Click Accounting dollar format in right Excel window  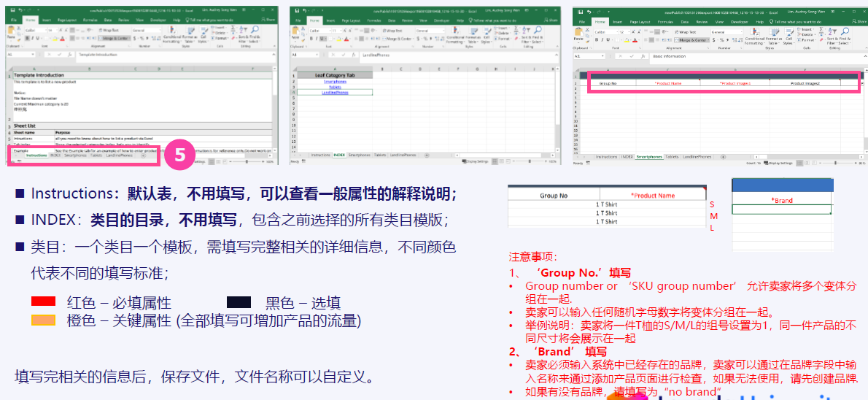coord(713,40)
